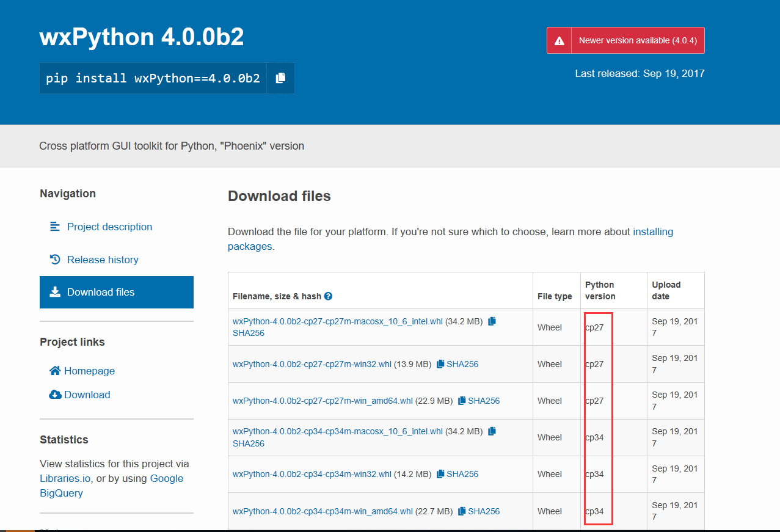Image resolution: width=780 pixels, height=532 pixels.
Task: Click the Download files heading
Action: pyautogui.click(x=279, y=196)
